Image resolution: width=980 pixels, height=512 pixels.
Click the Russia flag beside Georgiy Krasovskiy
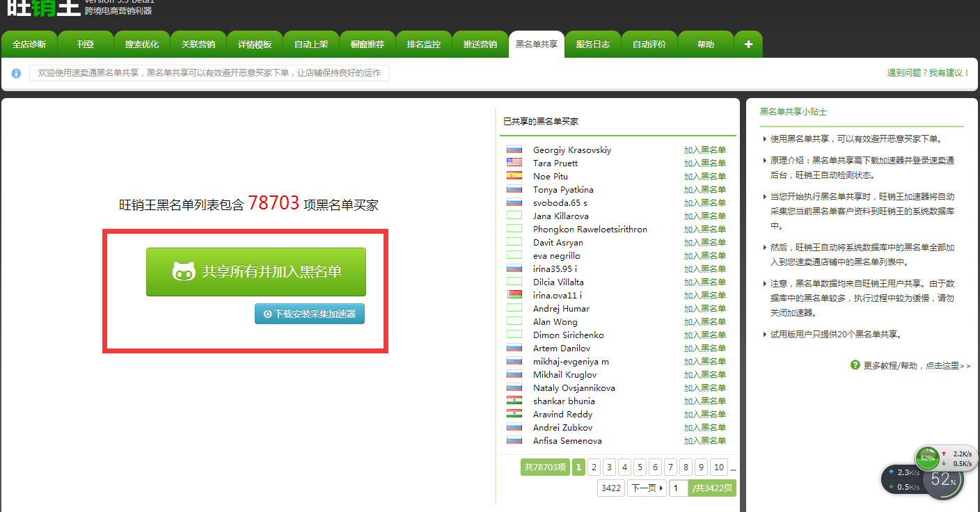(514, 150)
